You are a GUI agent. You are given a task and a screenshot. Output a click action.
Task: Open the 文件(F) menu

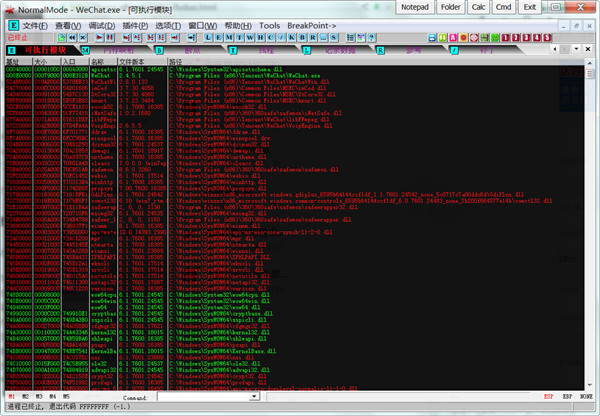click(x=35, y=26)
